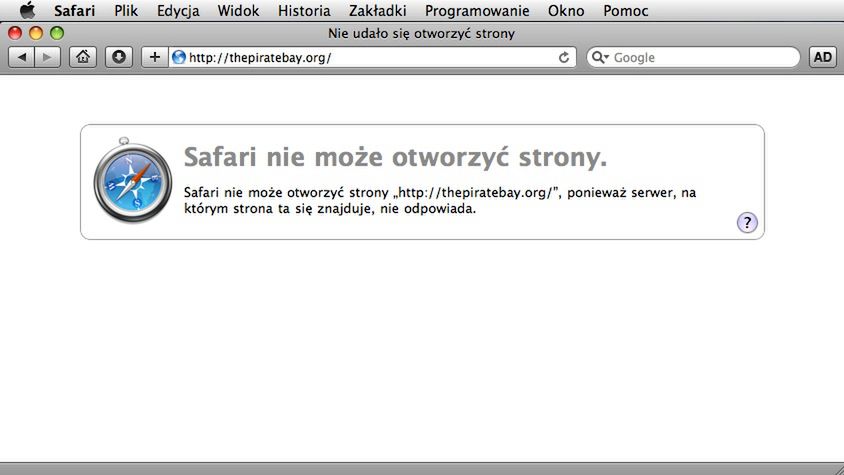Open the Safari application menu
This screenshot has height=475, width=844.
[74, 11]
